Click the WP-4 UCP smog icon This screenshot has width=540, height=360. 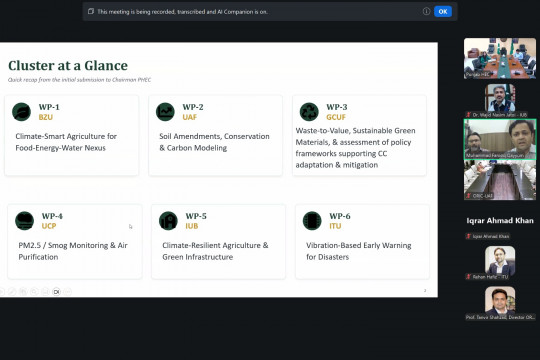[x=24, y=221]
